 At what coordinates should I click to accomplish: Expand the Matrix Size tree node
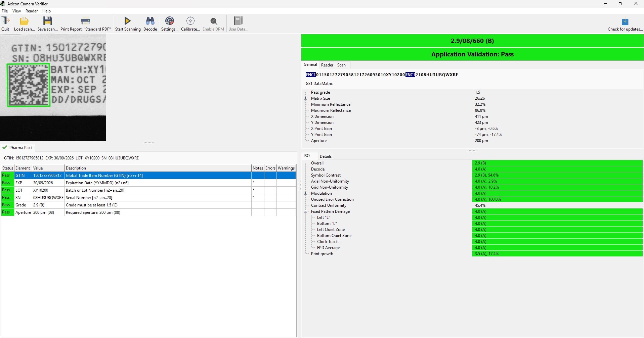306,98
